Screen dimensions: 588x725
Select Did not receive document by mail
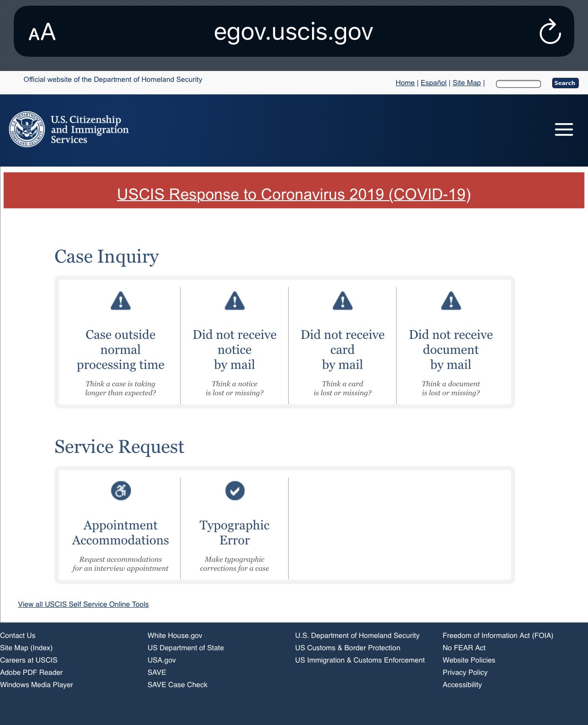coord(451,350)
